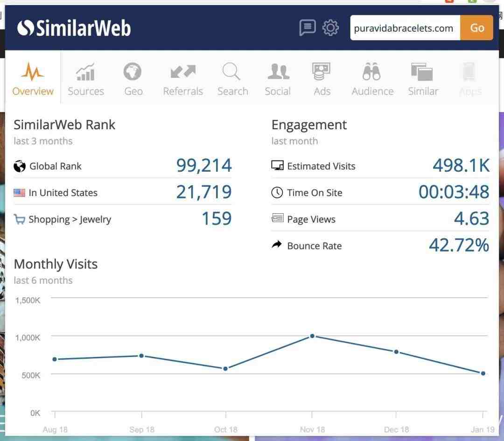This screenshot has width=504, height=441.
Task: Go to the Referrals tab
Action: pyautogui.click(x=183, y=79)
